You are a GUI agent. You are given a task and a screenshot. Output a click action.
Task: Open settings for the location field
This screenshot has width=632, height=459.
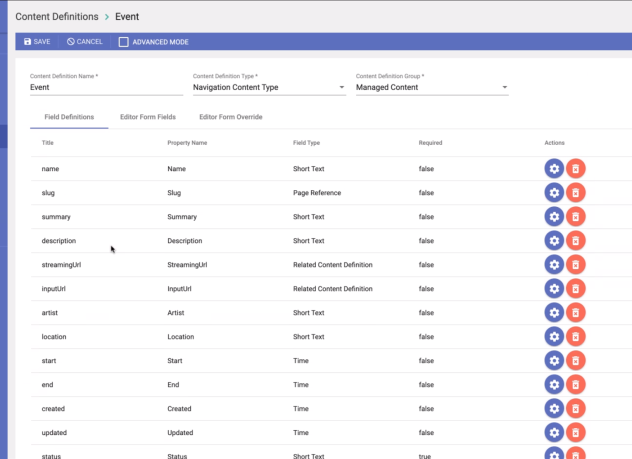click(x=554, y=336)
